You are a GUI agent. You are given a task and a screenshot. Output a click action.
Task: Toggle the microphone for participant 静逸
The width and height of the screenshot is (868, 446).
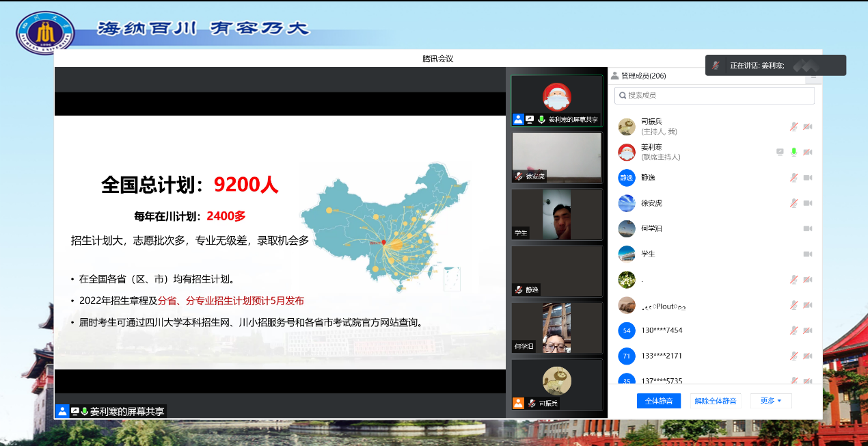[x=794, y=178]
